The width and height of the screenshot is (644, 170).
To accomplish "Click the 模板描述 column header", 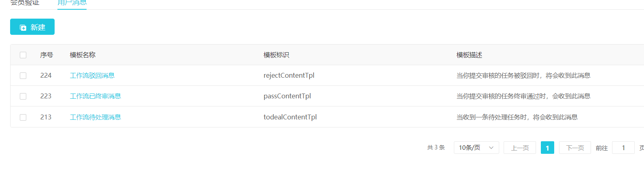I will [x=469, y=55].
